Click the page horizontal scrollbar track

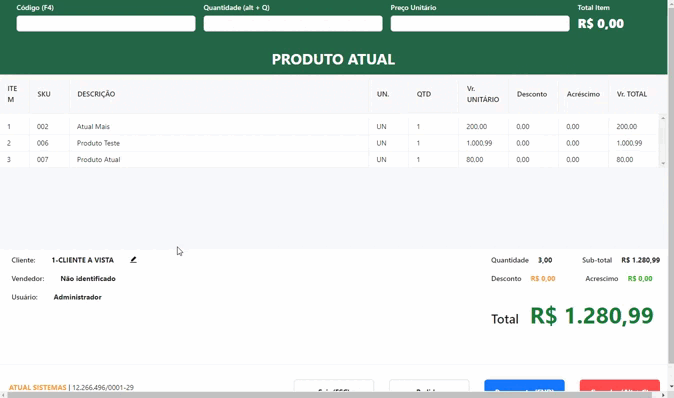pyautogui.click(x=334, y=395)
